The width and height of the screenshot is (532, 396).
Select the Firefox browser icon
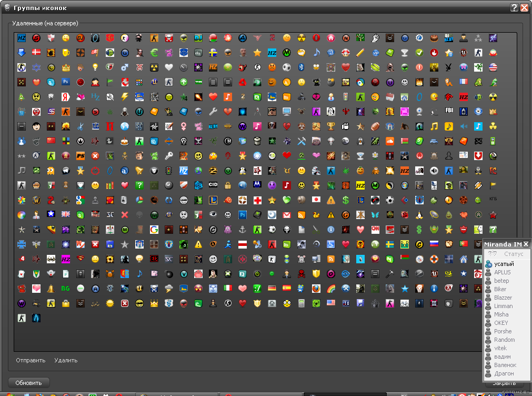(x=316, y=289)
